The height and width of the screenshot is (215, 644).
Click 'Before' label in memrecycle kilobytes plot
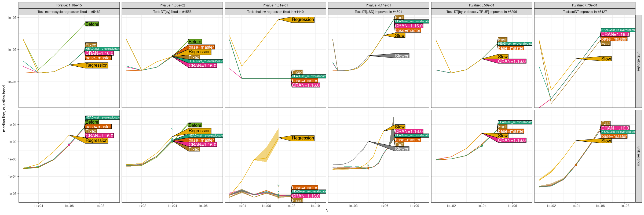[x=92, y=24]
